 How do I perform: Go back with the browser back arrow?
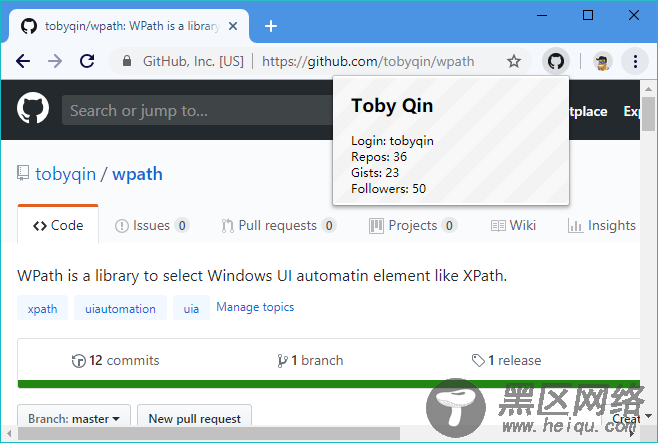click(x=23, y=61)
